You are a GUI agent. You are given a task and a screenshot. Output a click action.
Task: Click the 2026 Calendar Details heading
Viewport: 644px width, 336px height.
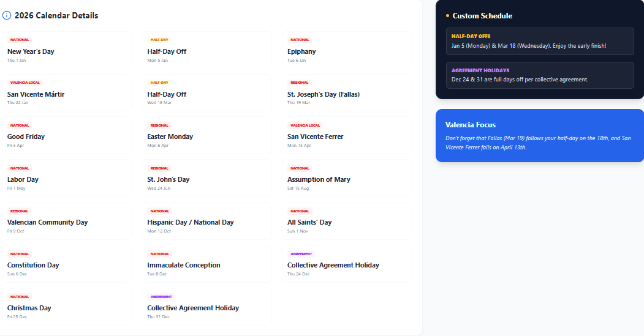56,15
